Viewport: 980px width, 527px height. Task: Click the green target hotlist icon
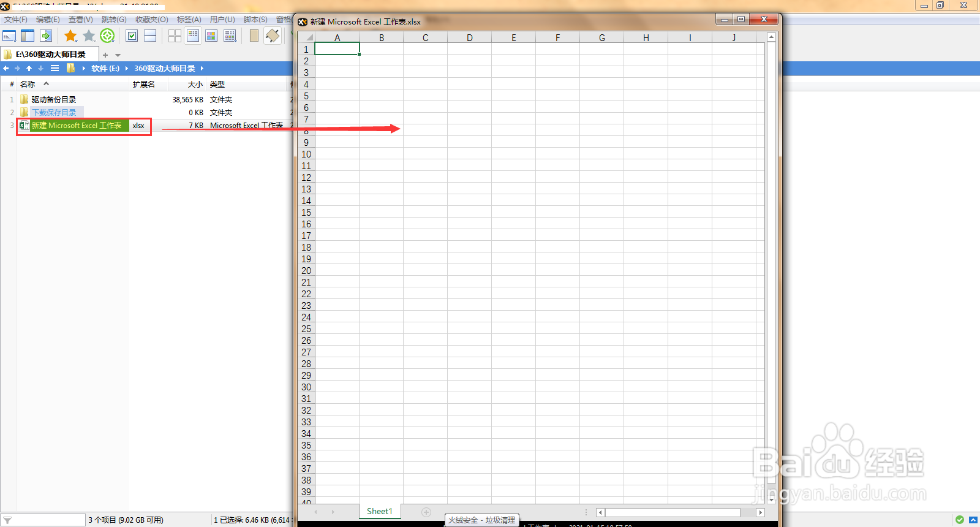tap(107, 36)
